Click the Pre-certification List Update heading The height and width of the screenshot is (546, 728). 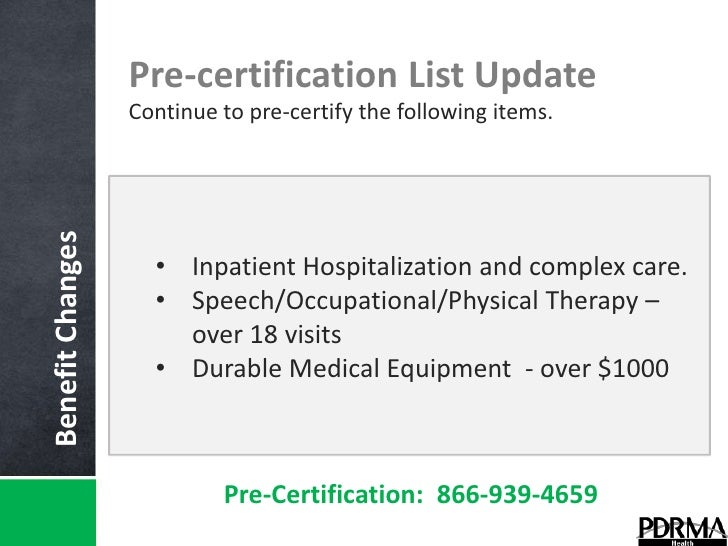[x=362, y=75]
